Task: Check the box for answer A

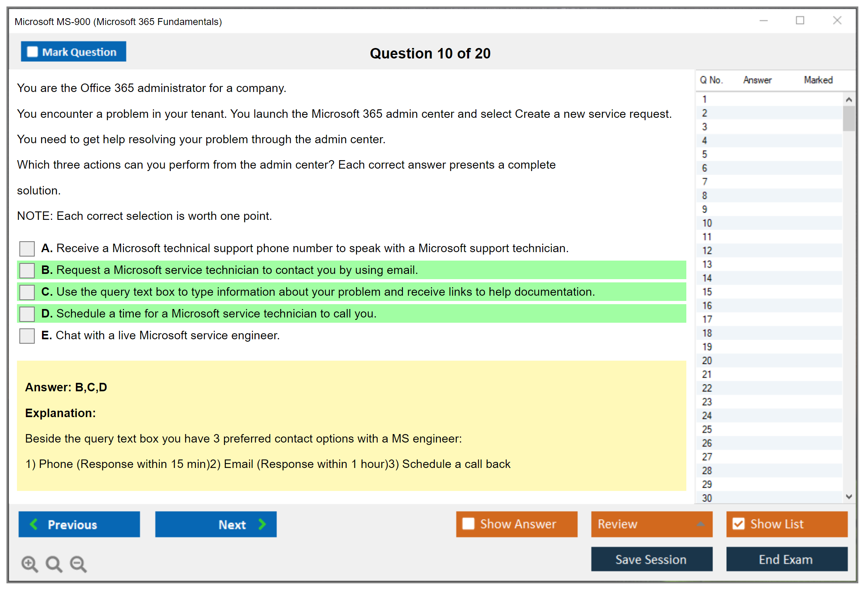Action: tap(27, 248)
